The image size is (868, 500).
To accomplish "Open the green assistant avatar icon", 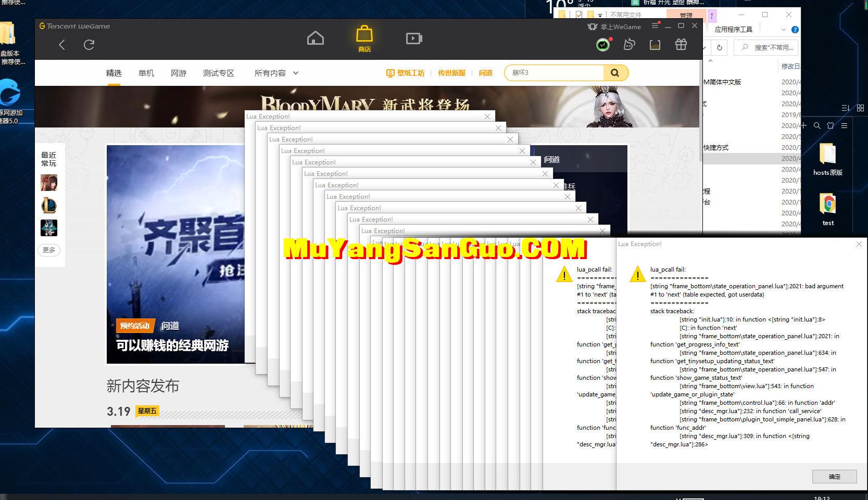I will pyautogui.click(x=603, y=45).
